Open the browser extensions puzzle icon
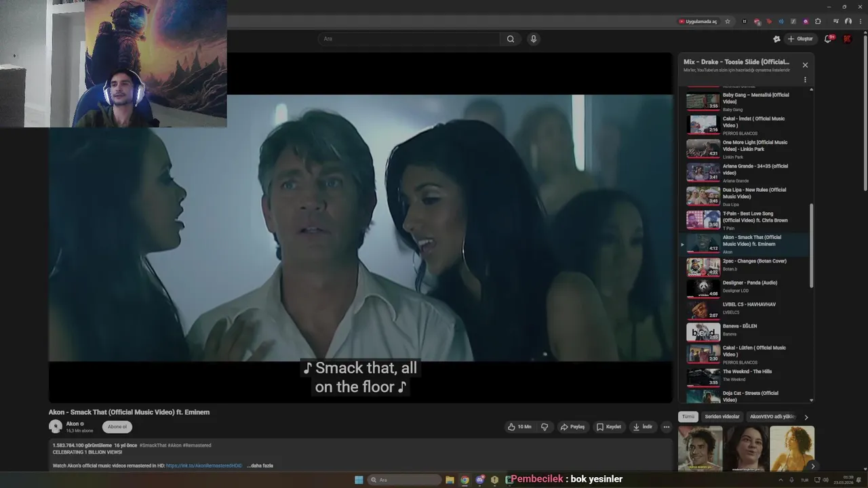The image size is (868, 488). 818,21
